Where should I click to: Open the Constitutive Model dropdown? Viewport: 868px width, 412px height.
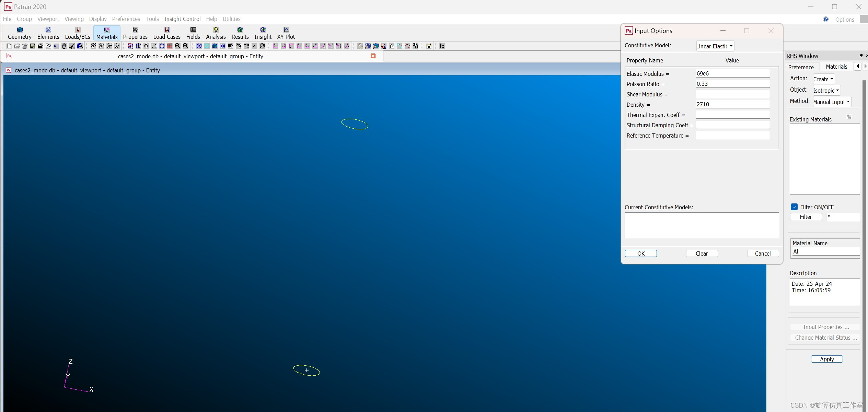click(x=715, y=46)
